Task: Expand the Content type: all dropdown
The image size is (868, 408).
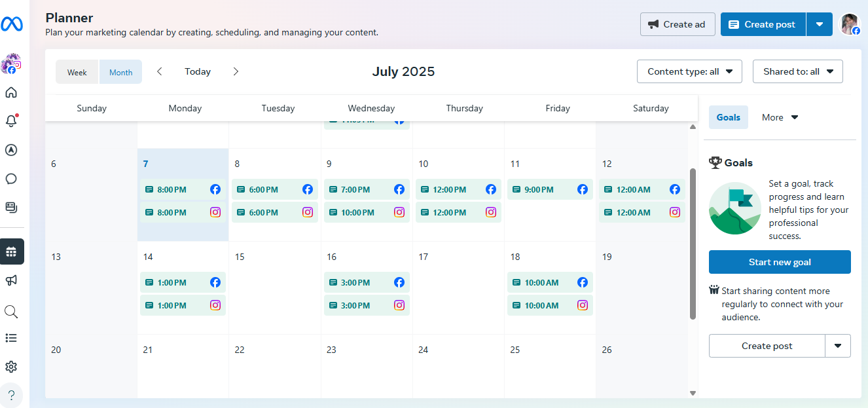Action: click(689, 71)
